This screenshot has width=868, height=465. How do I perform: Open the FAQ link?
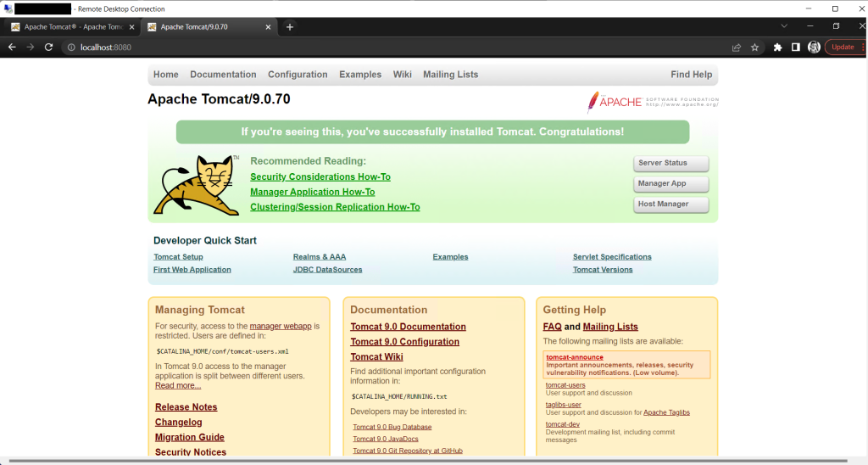552,327
